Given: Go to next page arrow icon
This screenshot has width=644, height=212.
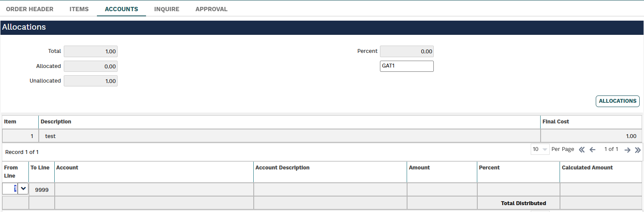Looking at the screenshot, I should pos(628,150).
